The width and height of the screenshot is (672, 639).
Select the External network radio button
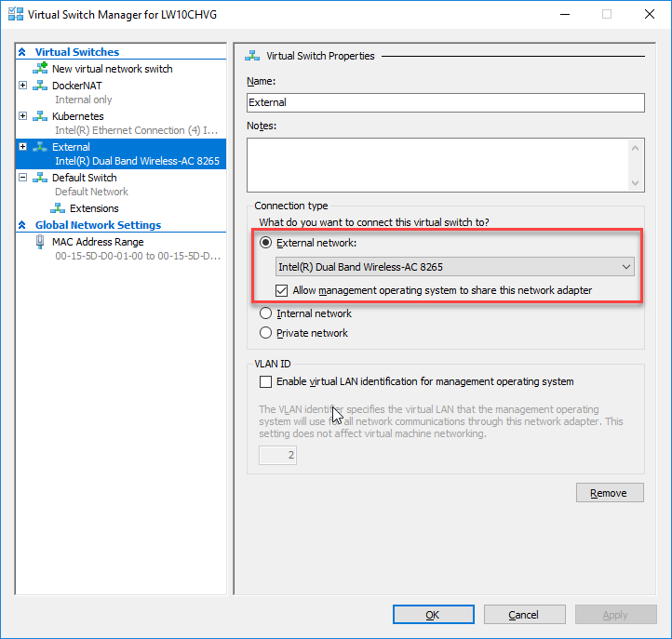(265, 243)
